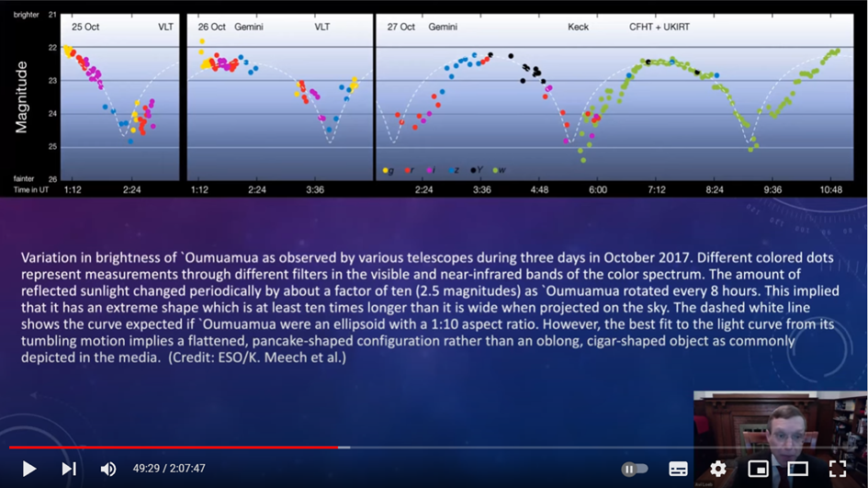Click the black Y filter legend dot

click(x=473, y=170)
